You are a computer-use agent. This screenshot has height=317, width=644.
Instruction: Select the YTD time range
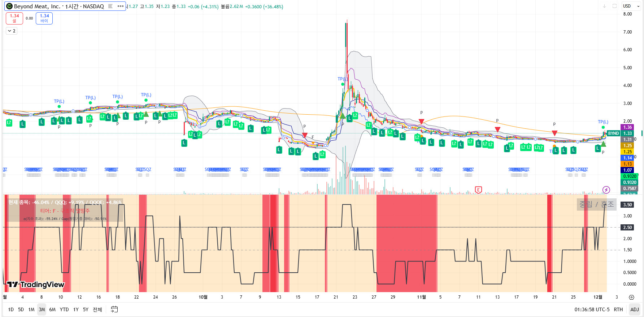(x=64, y=309)
